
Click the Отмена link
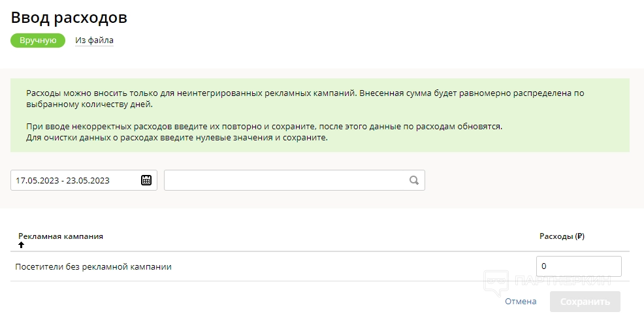521,302
